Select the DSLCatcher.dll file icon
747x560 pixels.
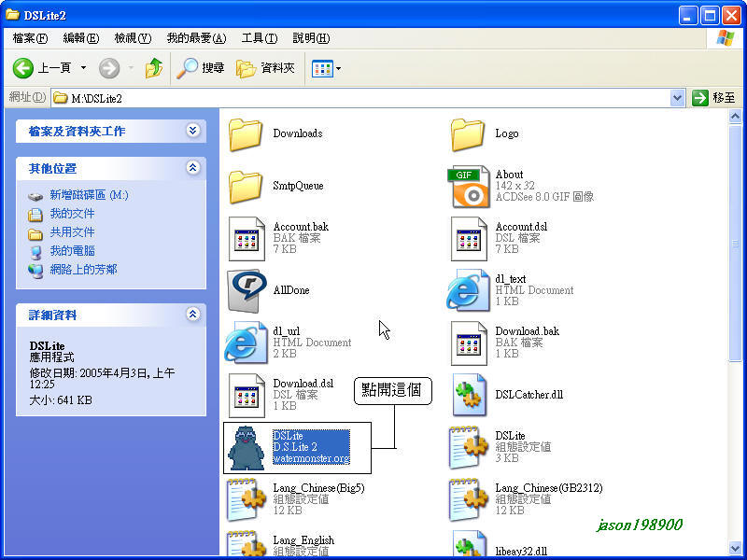pyautogui.click(x=469, y=395)
